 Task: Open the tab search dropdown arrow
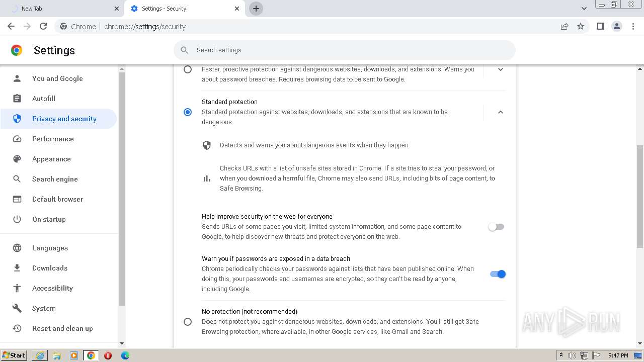[584, 9]
